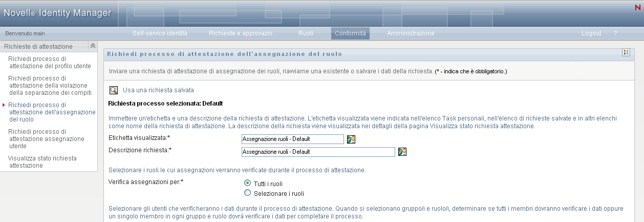Screen dimensions: 644x222
Task: Click the Richiedi processo di attestazione panel title
Action: (x=225, y=53)
